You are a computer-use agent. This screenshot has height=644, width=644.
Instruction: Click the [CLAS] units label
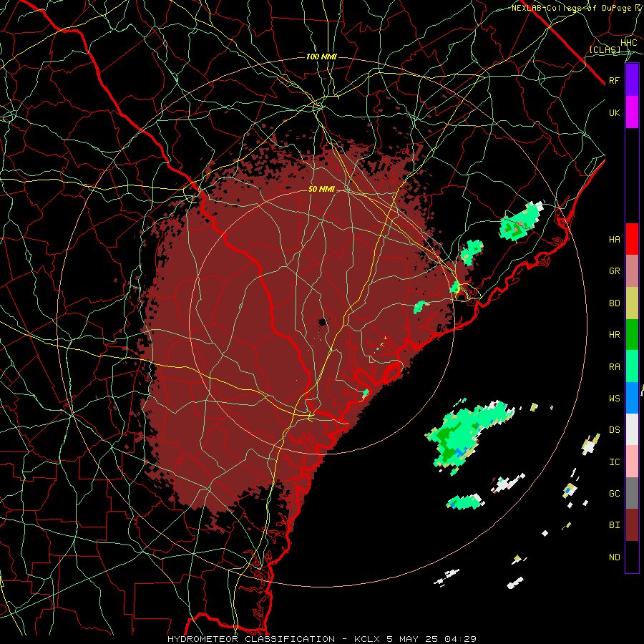click(605, 50)
